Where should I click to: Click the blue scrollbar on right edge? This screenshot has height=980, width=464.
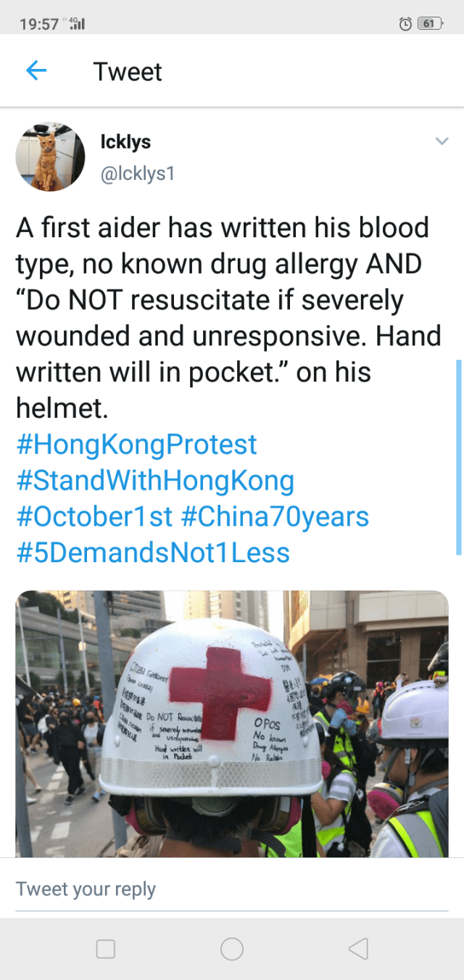tap(458, 457)
